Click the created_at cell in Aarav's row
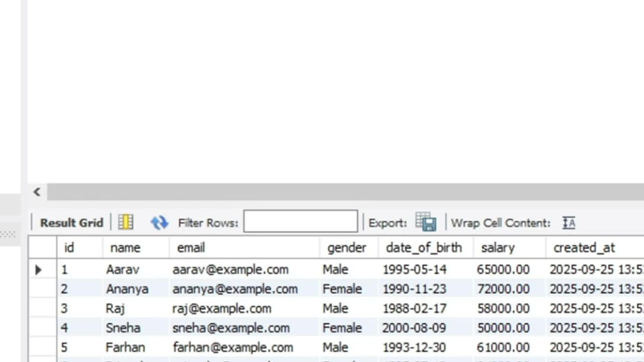 pyautogui.click(x=596, y=269)
